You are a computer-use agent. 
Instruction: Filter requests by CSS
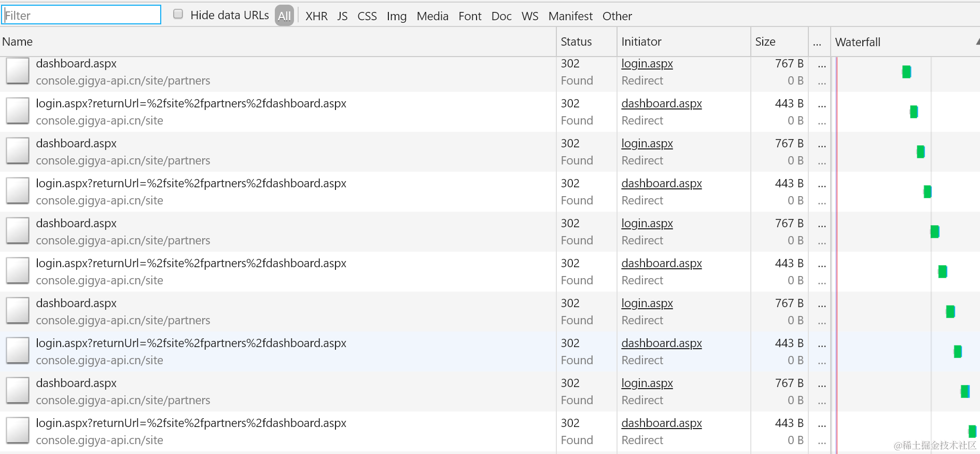[x=367, y=16]
